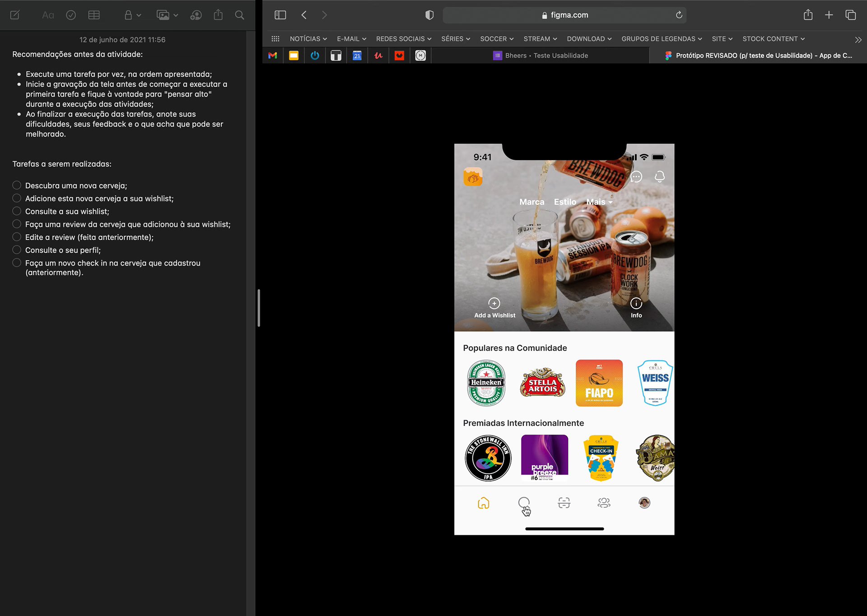Open Stella Artois beer thumbnail
Screen dimensions: 867x616
pyautogui.click(x=543, y=383)
